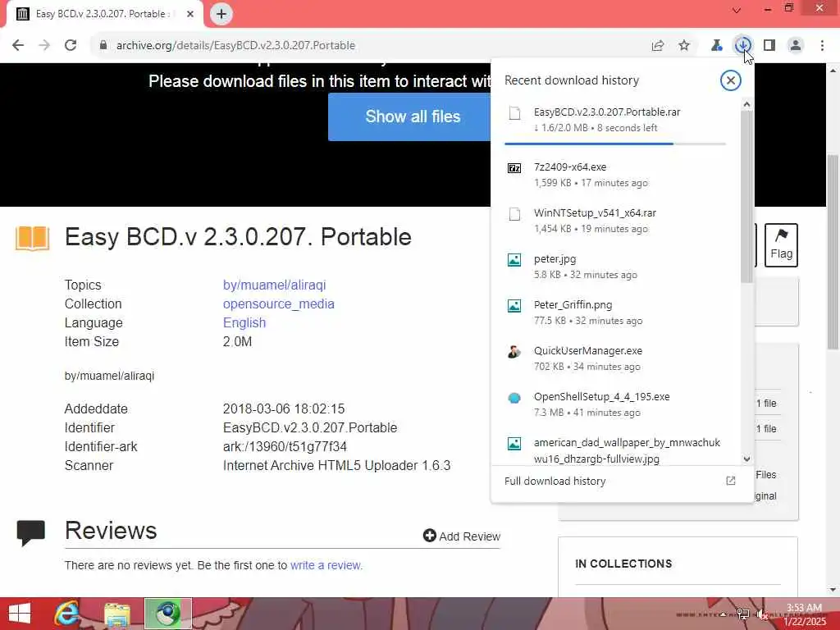This screenshot has width=840, height=630.
Task: Bookmark this page with the star icon
Action: pos(684,46)
